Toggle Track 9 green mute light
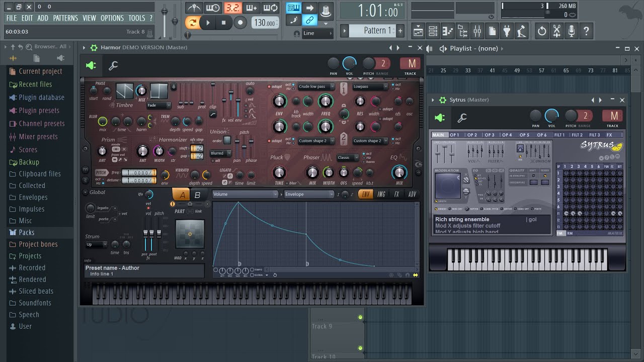The height and width of the screenshot is (362, 644). (x=360, y=317)
